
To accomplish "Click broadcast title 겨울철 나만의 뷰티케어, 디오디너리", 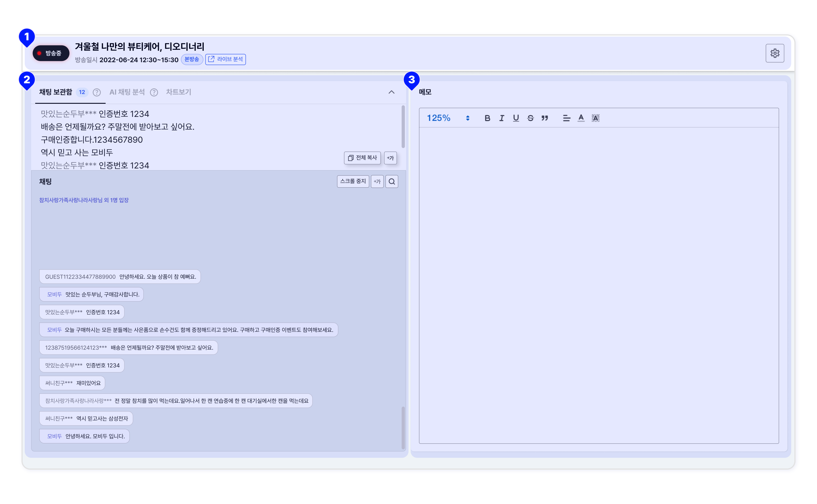I will 139,47.
